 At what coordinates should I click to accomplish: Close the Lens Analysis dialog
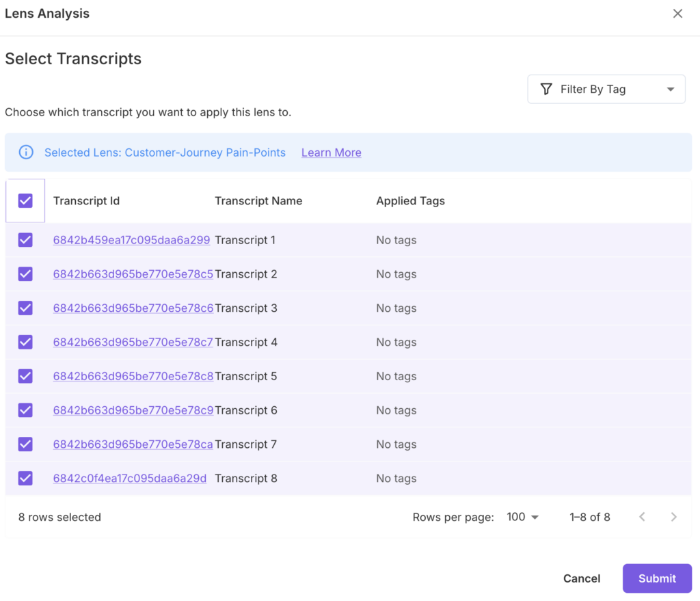(x=677, y=14)
